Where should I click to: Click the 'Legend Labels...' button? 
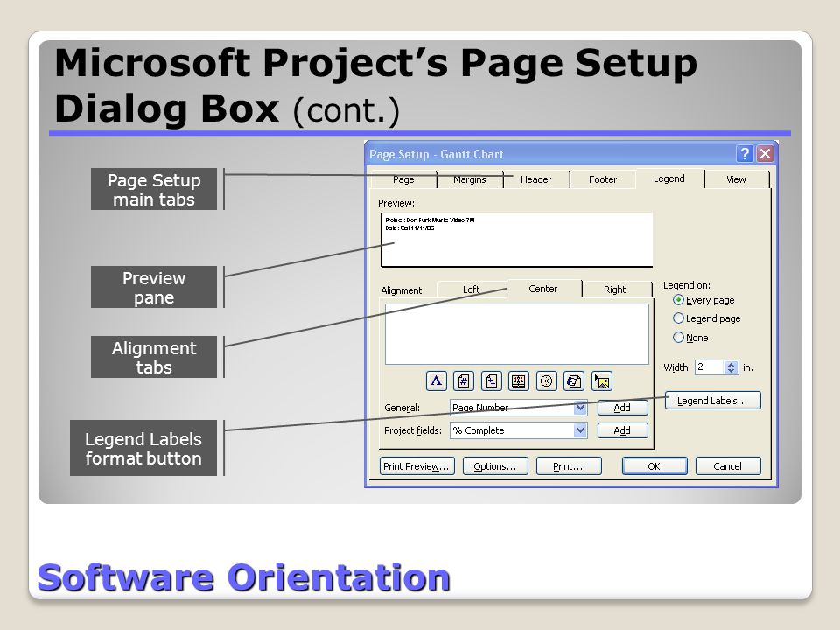[x=712, y=401]
